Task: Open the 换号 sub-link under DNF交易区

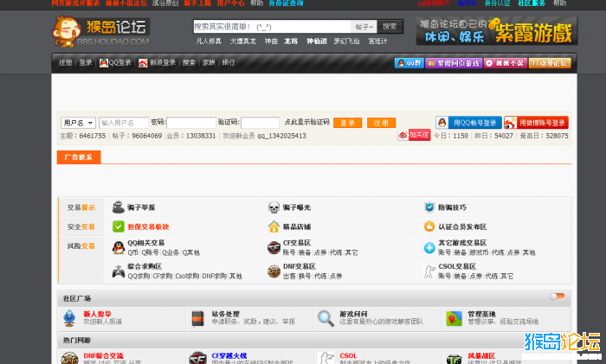Action: pyautogui.click(x=305, y=276)
